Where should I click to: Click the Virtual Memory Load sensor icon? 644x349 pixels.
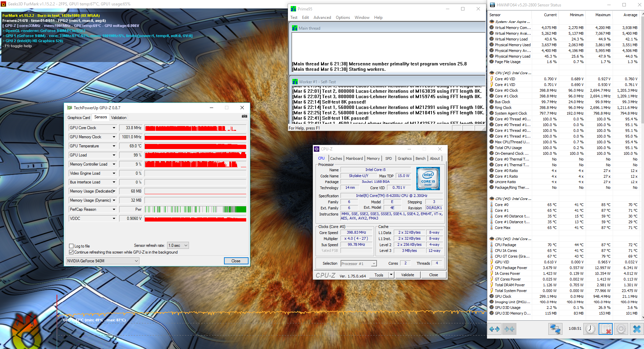coord(492,39)
